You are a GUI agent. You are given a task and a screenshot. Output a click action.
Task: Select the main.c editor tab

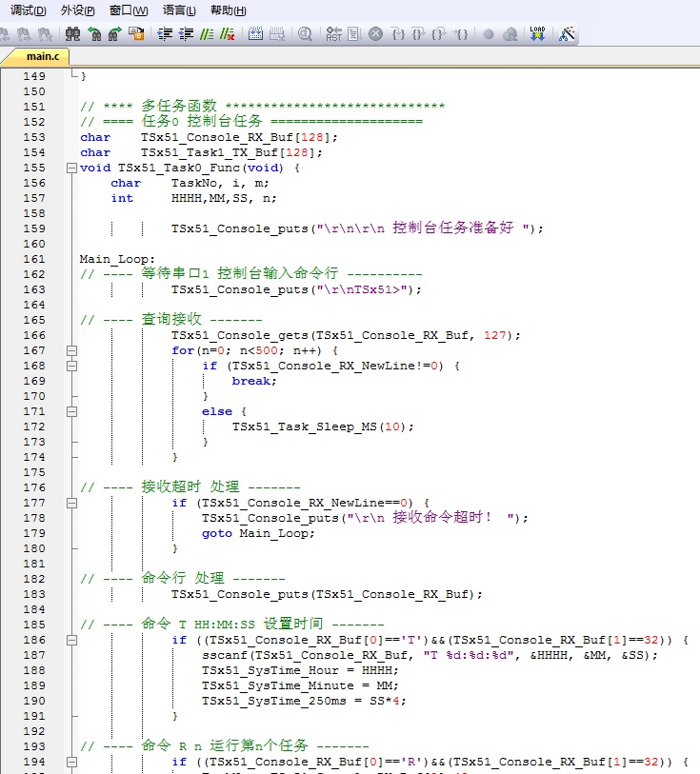point(43,57)
